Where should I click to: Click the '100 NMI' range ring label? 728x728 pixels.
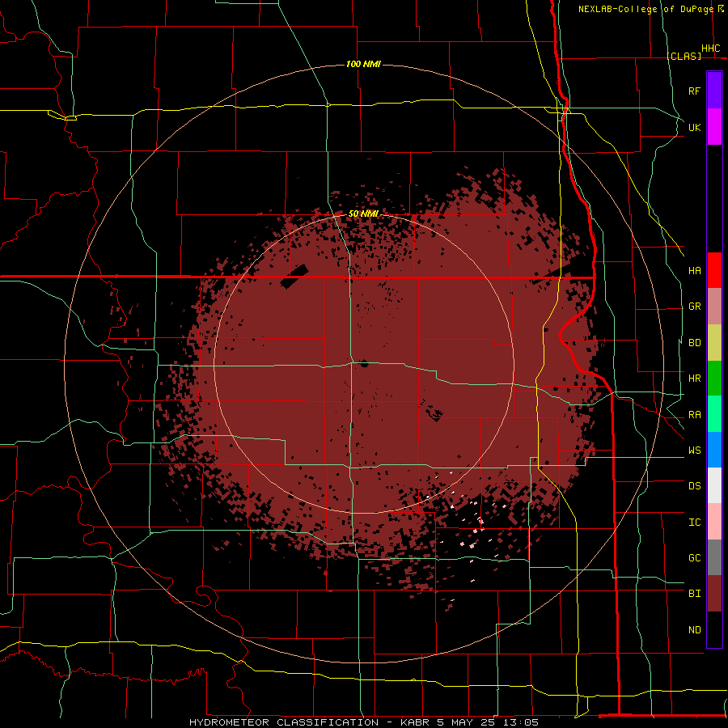(363, 64)
